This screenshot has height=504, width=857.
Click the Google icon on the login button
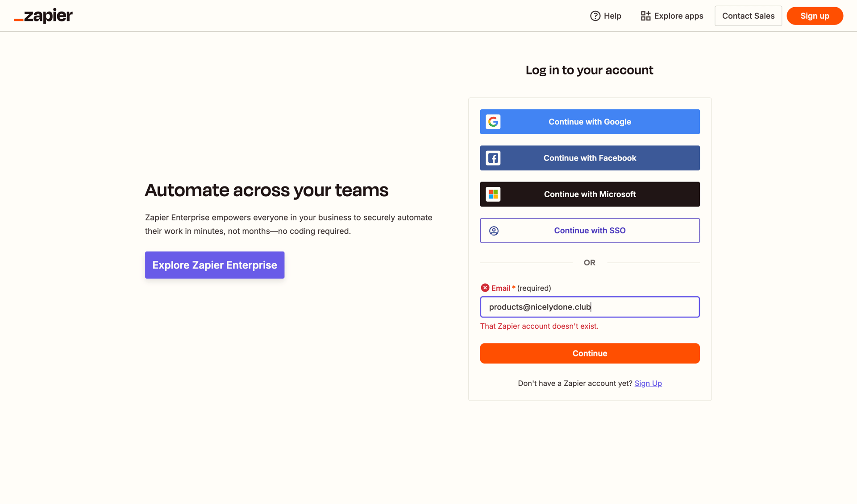tap(493, 121)
